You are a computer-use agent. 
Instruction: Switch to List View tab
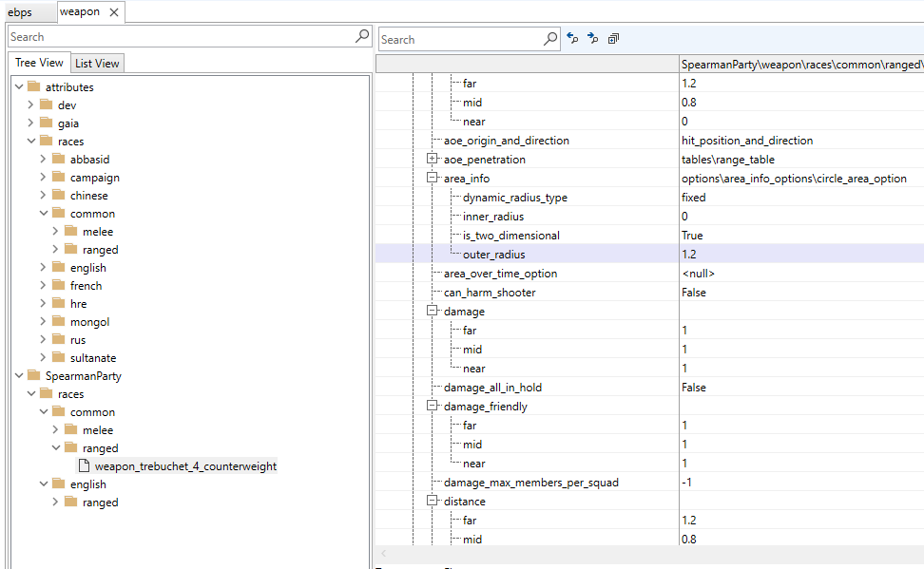pos(97,63)
